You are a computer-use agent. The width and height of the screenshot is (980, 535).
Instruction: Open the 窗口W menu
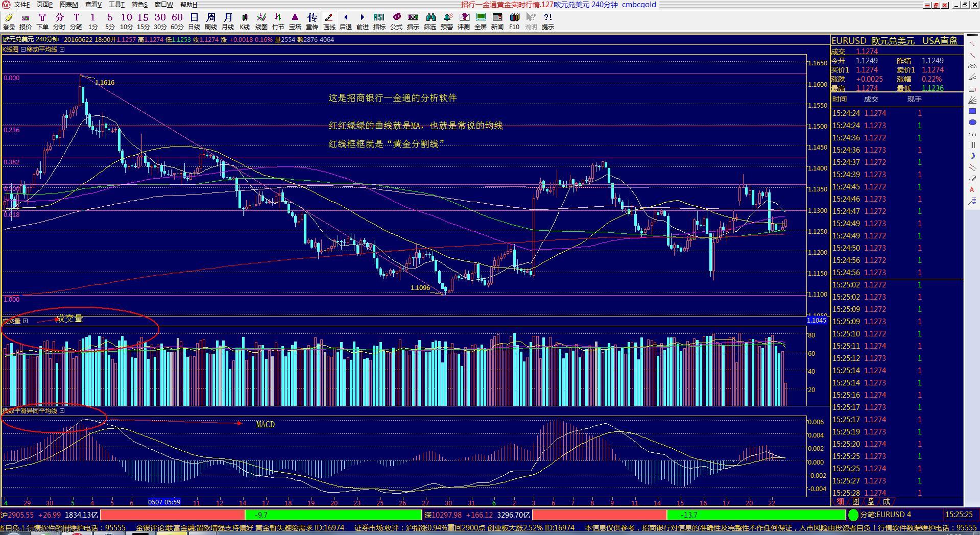coord(164,5)
